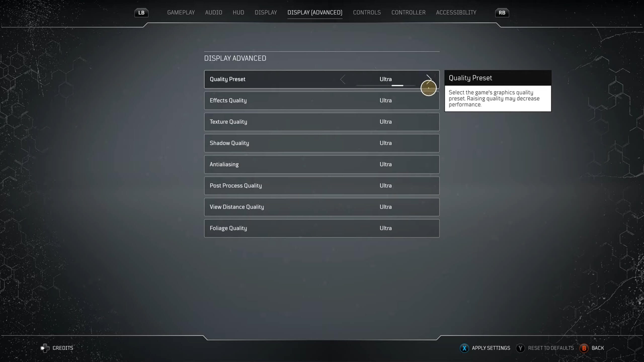Open the HUD settings panel

[238, 12]
